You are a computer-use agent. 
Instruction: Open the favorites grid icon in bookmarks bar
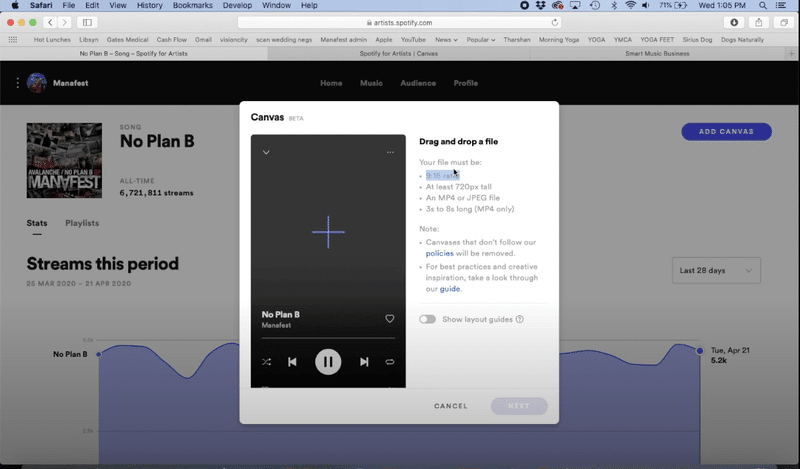13,39
